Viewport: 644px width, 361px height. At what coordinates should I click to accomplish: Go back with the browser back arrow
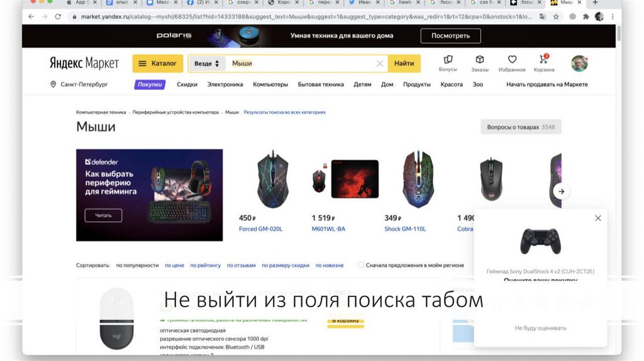coord(31,16)
